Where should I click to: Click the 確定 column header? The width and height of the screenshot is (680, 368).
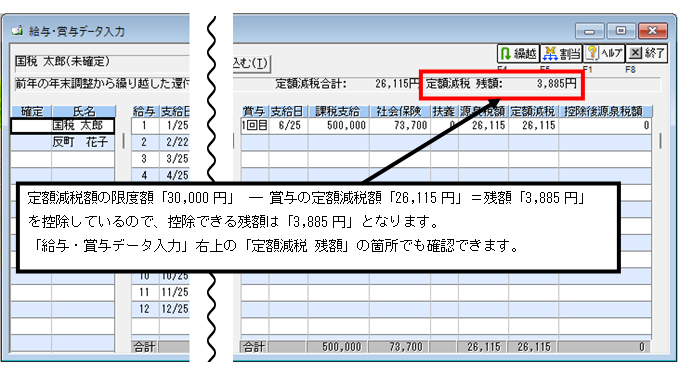pyautogui.click(x=32, y=111)
